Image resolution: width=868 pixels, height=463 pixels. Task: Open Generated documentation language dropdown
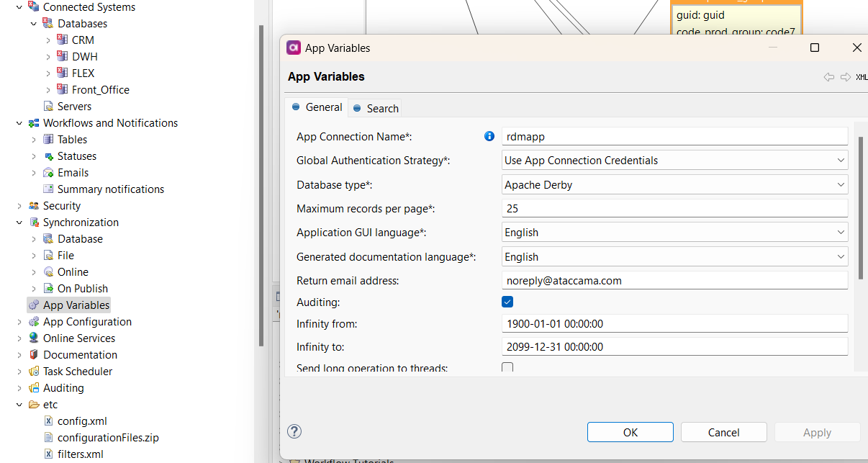click(x=841, y=257)
